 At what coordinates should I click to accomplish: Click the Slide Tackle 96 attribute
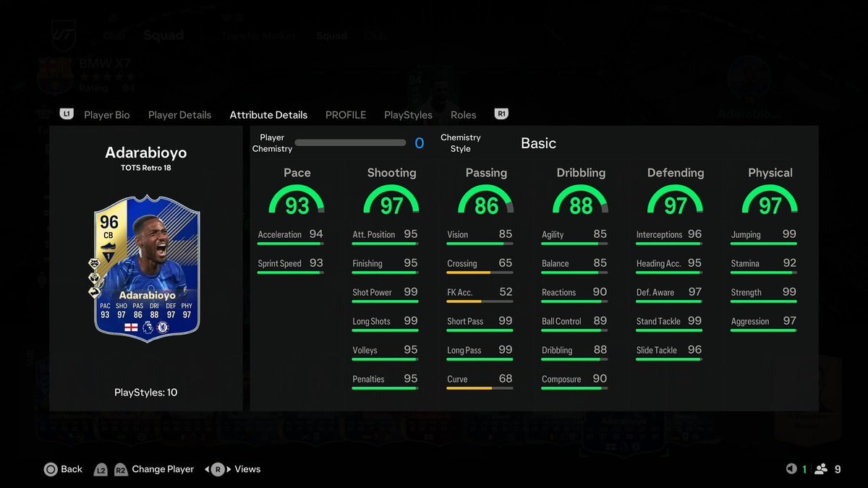click(x=669, y=351)
